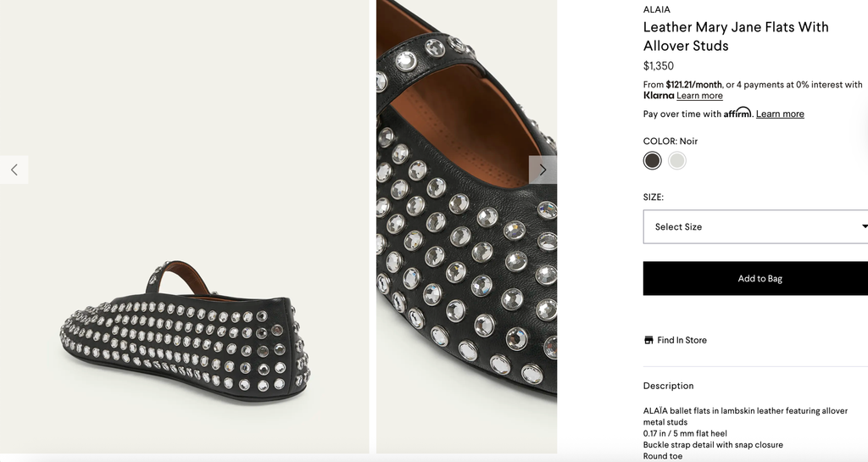868x462 pixels.
Task: Click the ALAIA brand name
Action: click(x=656, y=10)
